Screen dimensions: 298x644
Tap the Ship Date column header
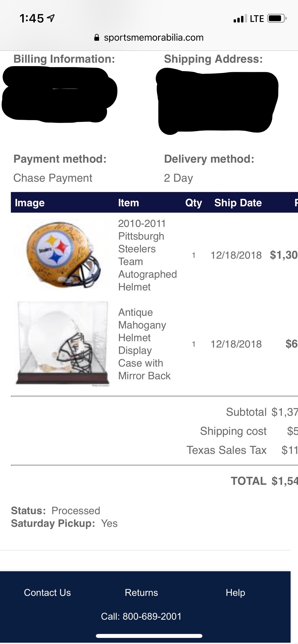point(238,203)
